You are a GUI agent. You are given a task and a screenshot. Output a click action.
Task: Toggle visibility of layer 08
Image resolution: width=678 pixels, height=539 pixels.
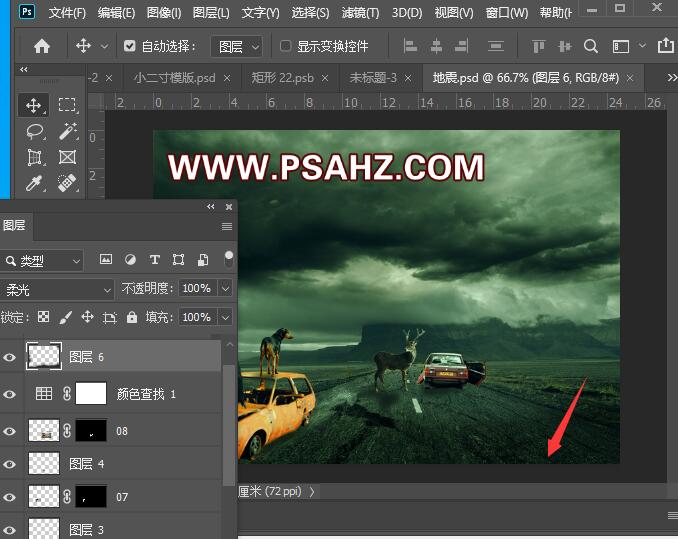click(x=10, y=431)
